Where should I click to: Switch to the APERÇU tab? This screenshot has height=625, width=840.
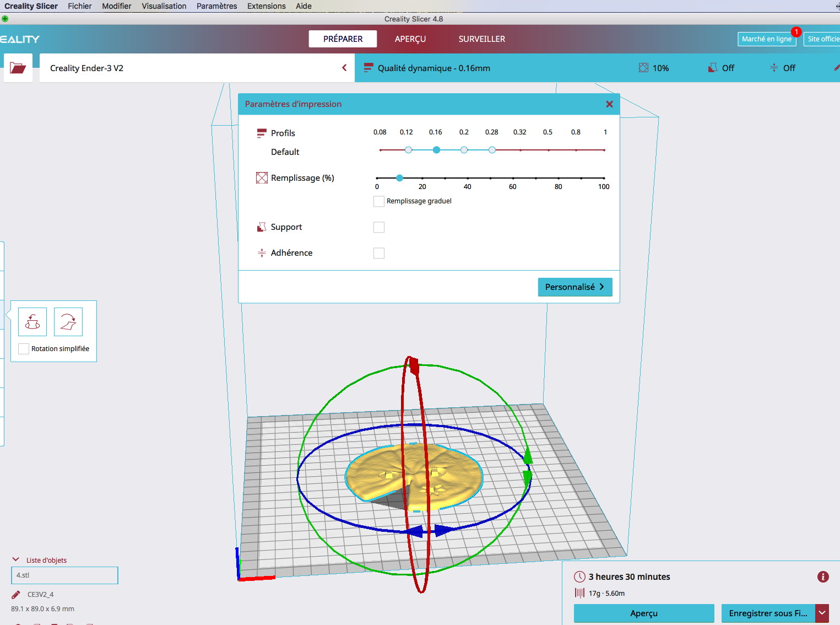[x=410, y=39]
